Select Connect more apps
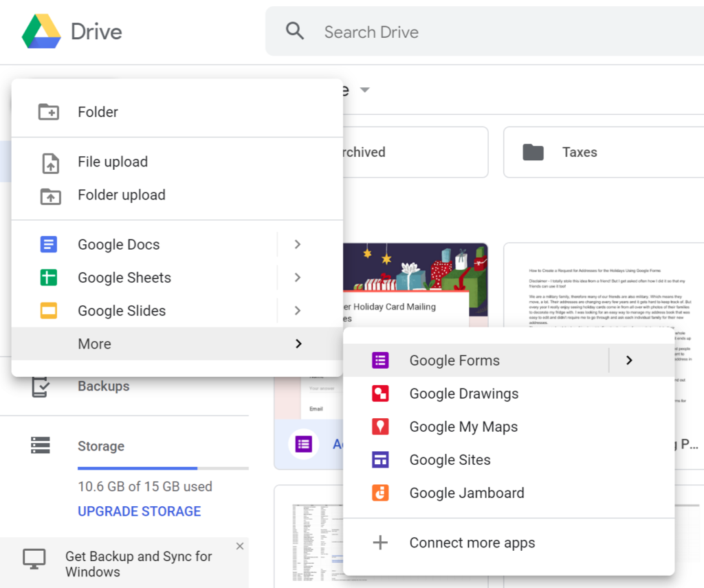704x588 pixels. [509, 542]
